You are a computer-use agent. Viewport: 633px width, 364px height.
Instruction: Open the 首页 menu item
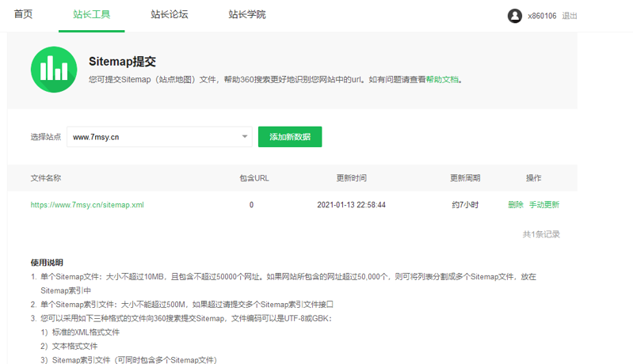[x=23, y=14]
